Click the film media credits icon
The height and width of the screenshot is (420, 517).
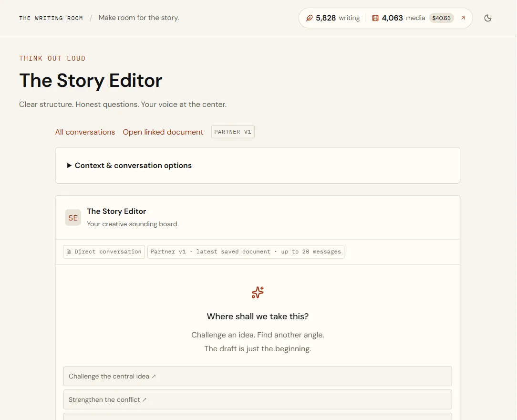point(375,18)
